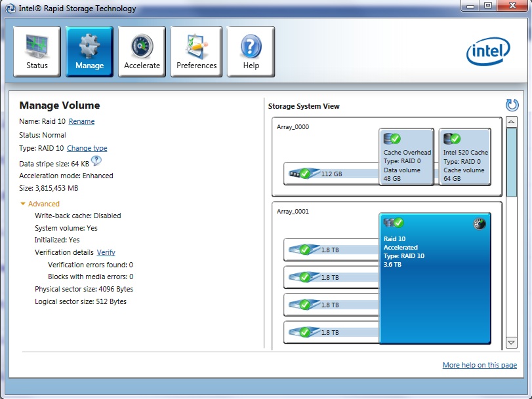The image size is (532, 399).
Task: Open the Help tab
Action: [251, 52]
